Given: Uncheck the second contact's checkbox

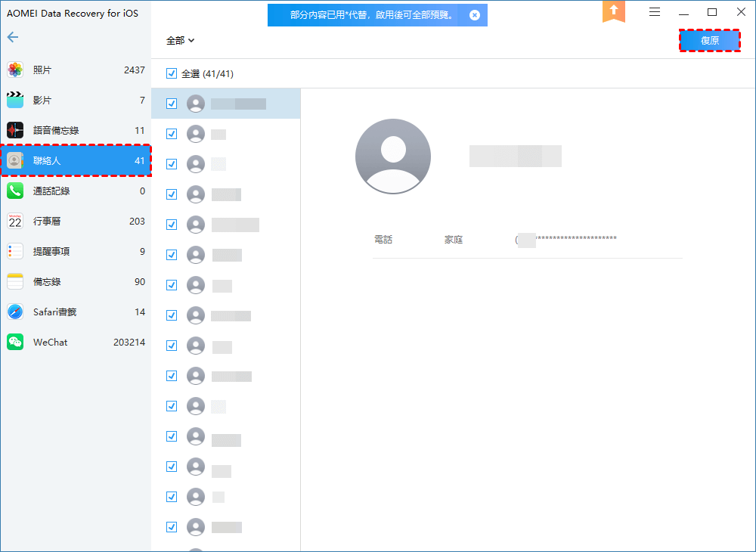Looking at the screenshot, I should (x=172, y=134).
